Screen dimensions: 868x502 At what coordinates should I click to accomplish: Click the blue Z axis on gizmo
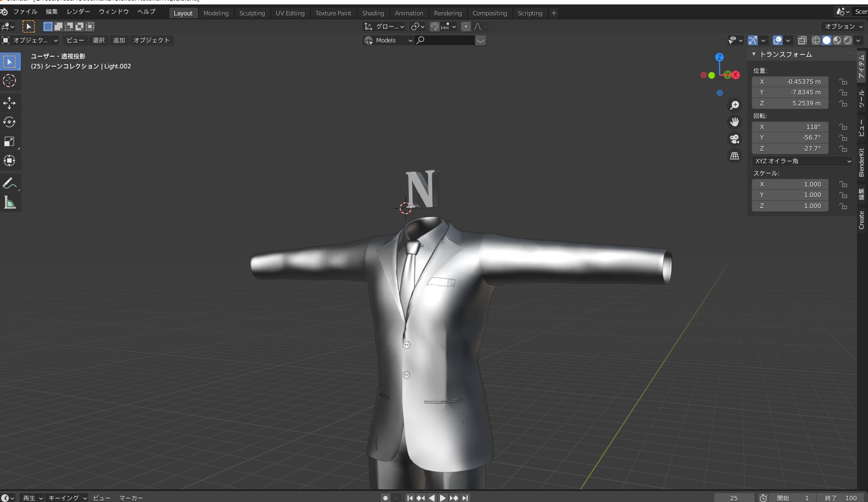pyautogui.click(x=719, y=57)
